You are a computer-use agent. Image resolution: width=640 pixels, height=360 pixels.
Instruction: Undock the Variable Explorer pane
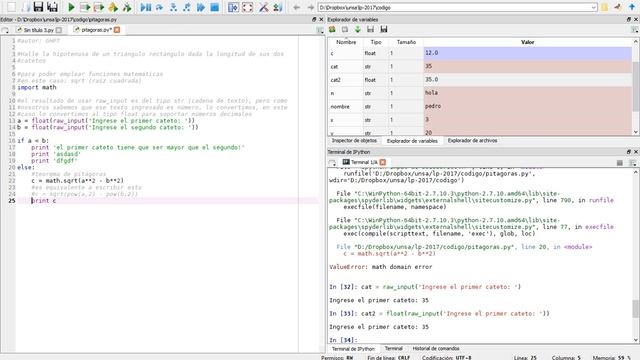[629, 19]
